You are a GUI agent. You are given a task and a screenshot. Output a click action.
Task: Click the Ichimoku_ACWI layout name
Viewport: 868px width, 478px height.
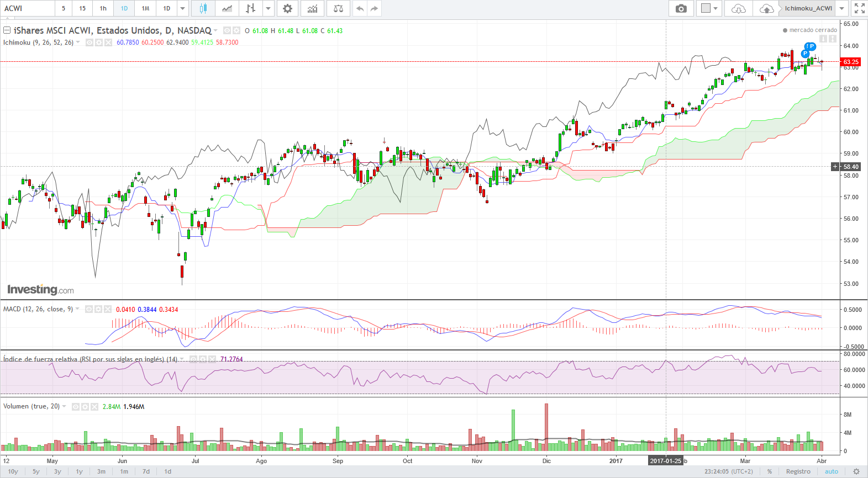[x=808, y=8]
